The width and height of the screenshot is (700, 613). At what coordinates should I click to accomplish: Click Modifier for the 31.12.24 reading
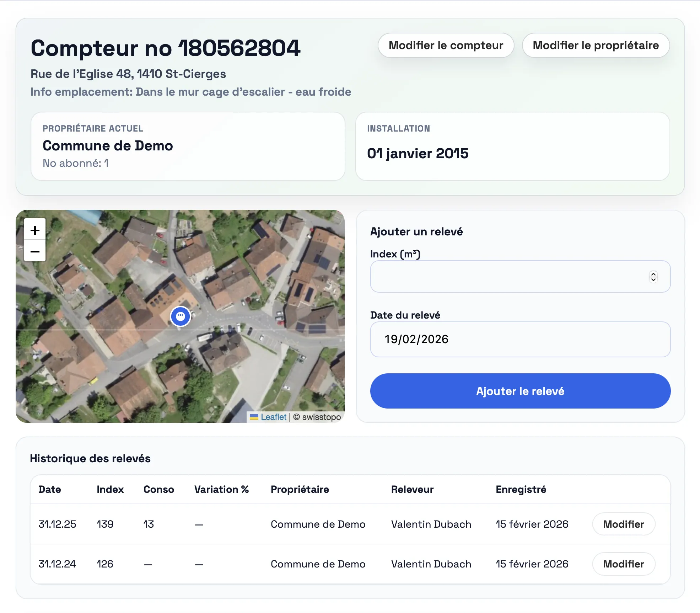[x=624, y=564]
